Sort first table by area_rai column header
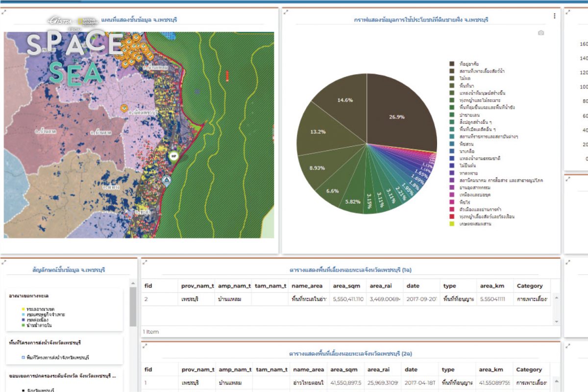The width and height of the screenshot is (588, 392). tap(380, 286)
